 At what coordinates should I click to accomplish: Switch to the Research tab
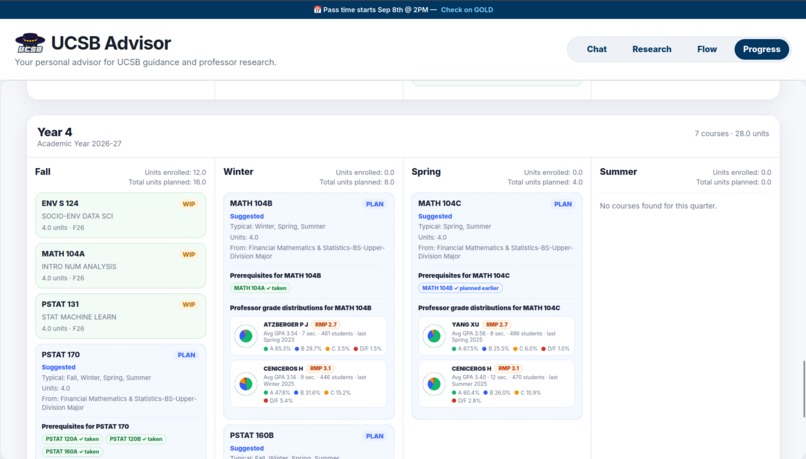[x=652, y=49]
